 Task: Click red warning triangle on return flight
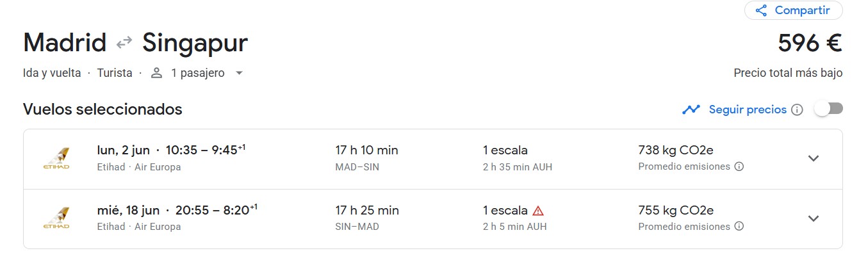coord(538,210)
